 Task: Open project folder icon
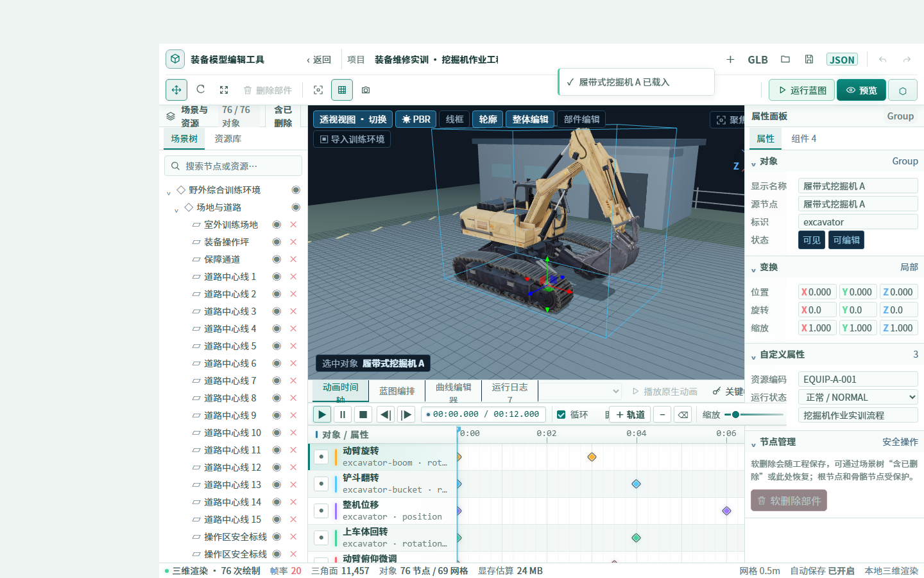pyautogui.click(x=785, y=59)
